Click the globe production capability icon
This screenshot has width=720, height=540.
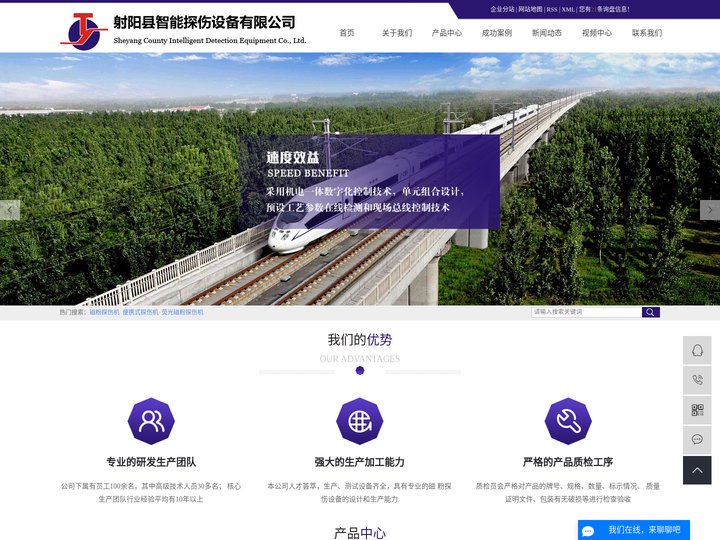pos(360,421)
